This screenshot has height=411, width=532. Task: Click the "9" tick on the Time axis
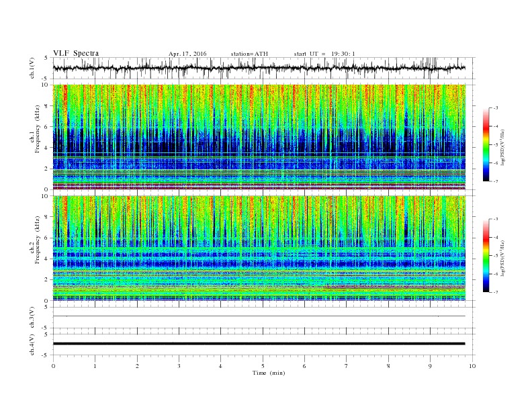click(x=430, y=366)
